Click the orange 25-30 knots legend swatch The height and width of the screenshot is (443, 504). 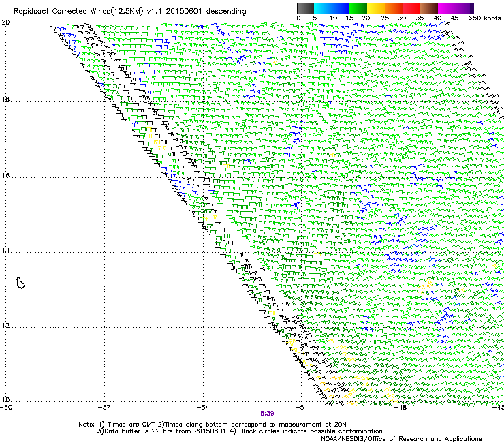coord(394,8)
